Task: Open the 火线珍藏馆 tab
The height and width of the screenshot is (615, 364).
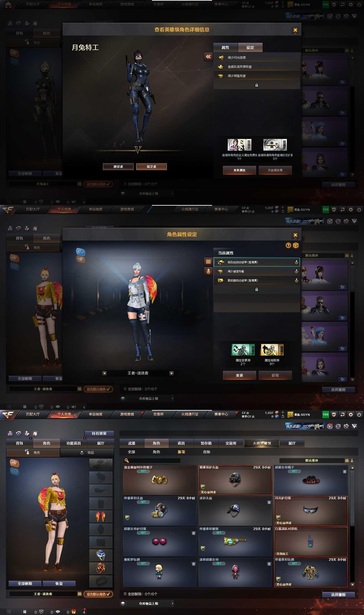Action: coord(262,443)
